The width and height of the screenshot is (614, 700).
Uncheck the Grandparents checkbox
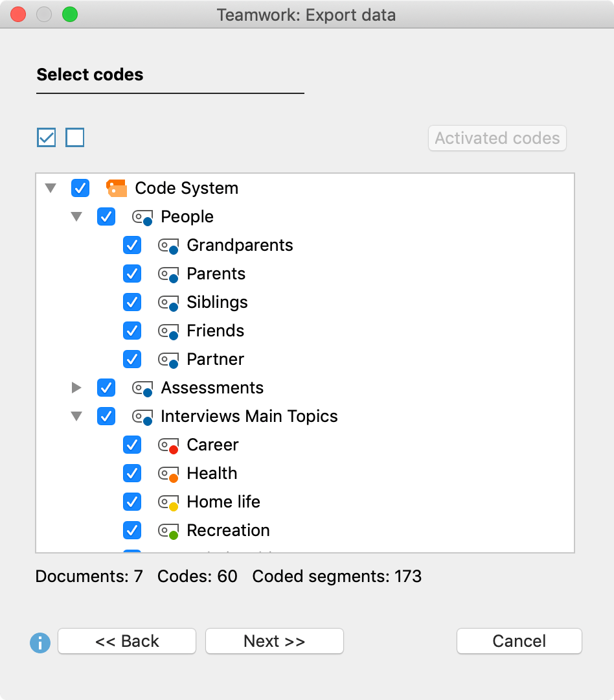tap(132, 245)
